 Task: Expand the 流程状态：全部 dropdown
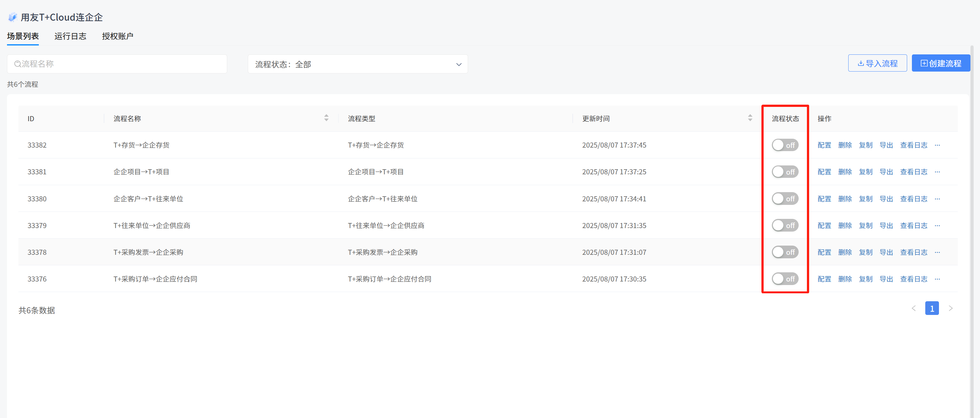click(358, 64)
